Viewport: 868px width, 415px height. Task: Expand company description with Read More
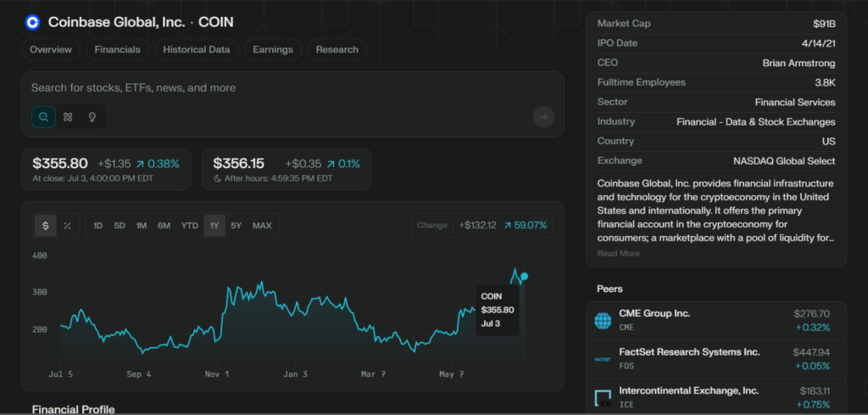click(618, 253)
